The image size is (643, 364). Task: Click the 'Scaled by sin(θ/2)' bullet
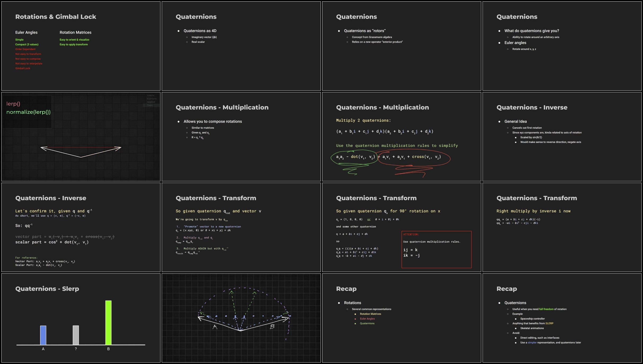click(531, 137)
